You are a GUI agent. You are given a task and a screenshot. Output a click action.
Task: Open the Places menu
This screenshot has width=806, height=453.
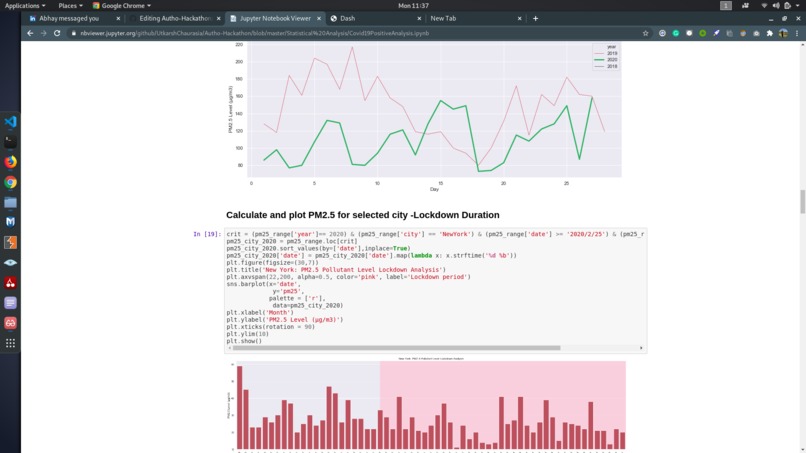[x=70, y=6]
